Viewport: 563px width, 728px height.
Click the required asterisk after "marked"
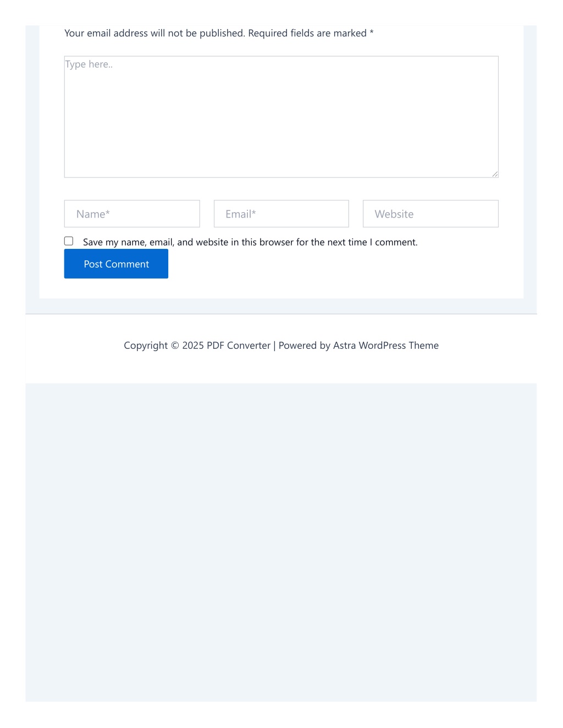[x=372, y=32]
